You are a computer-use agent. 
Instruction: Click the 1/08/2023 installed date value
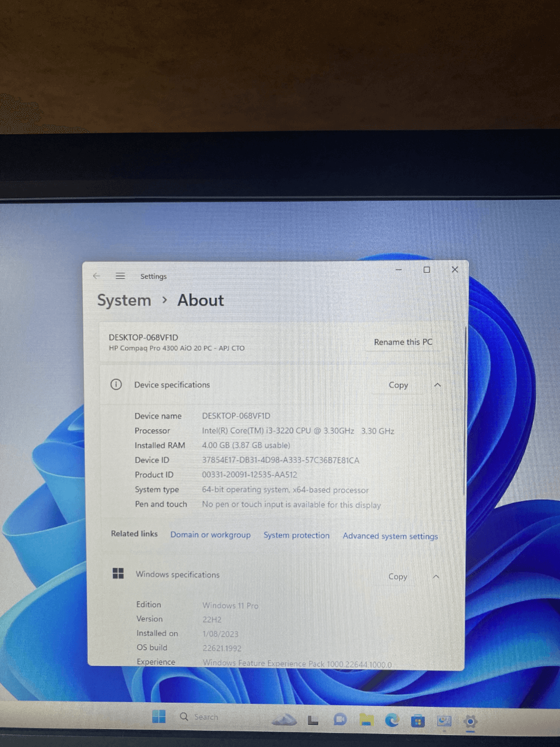point(220,634)
